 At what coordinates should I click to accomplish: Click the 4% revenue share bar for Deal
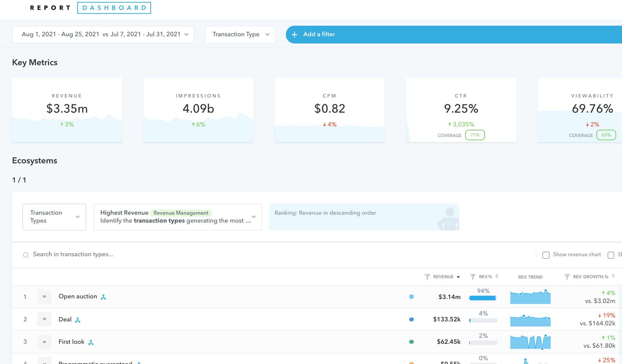483,320
